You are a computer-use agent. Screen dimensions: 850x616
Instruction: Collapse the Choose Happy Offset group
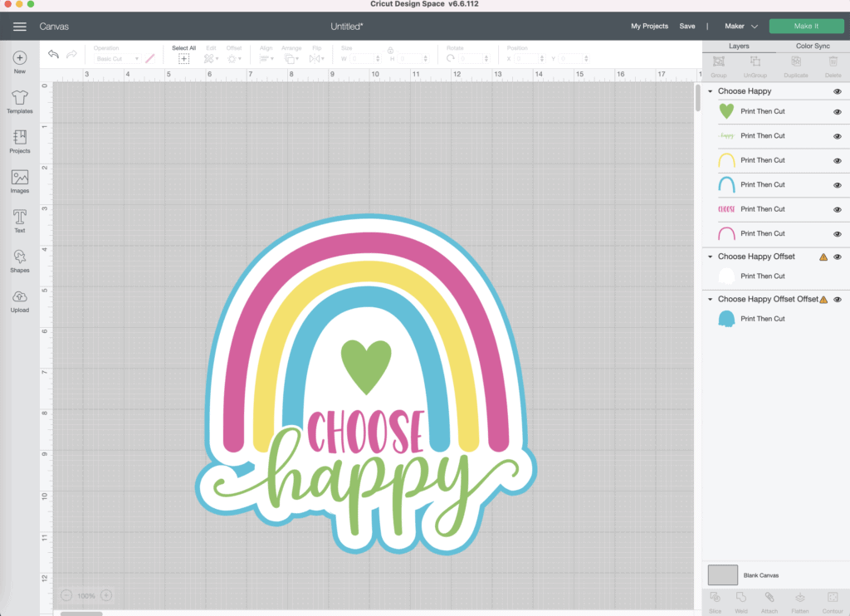click(x=711, y=257)
